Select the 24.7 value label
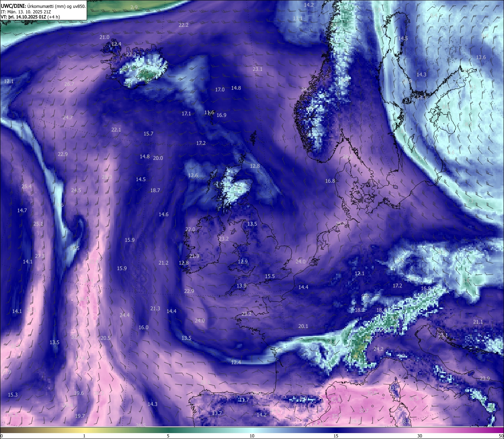 (68, 118)
